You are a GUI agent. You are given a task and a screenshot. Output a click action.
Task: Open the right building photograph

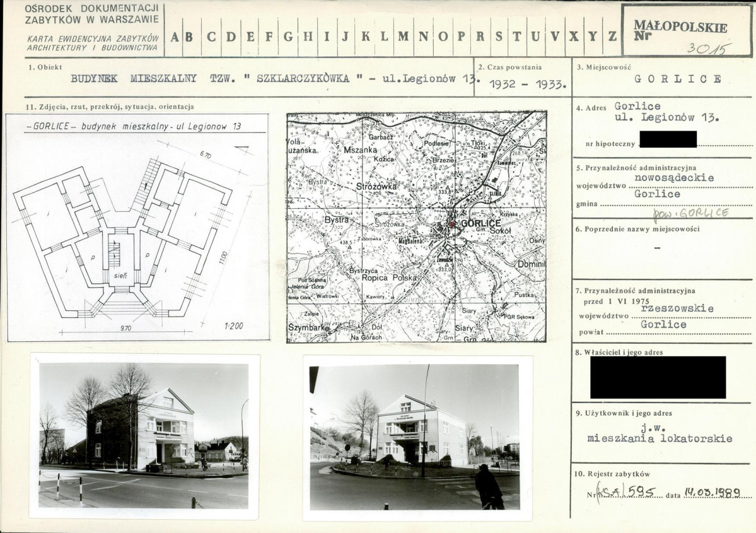pos(415,436)
